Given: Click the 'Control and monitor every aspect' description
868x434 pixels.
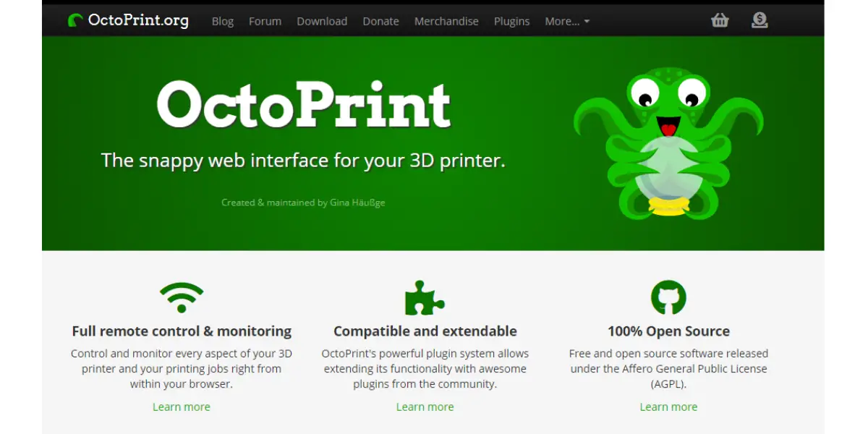Looking at the screenshot, I should (x=182, y=369).
